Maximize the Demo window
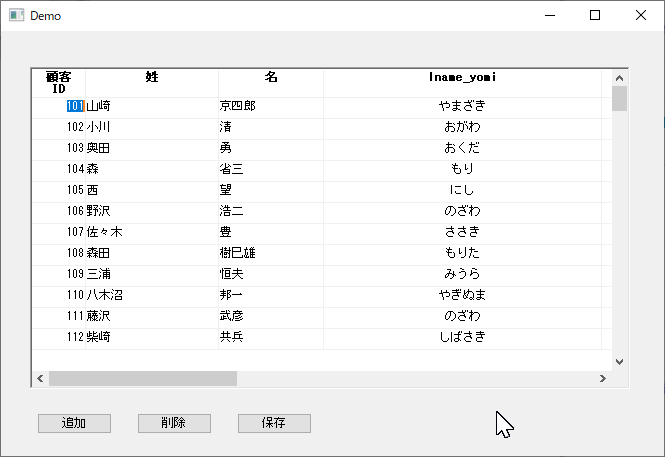This screenshot has height=457, width=665. click(x=595, y=16)
